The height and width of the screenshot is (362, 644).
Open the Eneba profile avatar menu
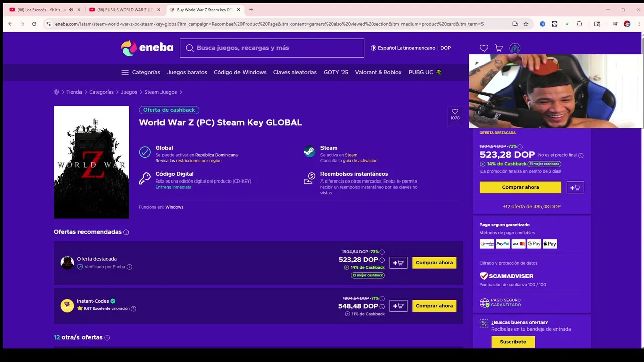tap(515, 48)
